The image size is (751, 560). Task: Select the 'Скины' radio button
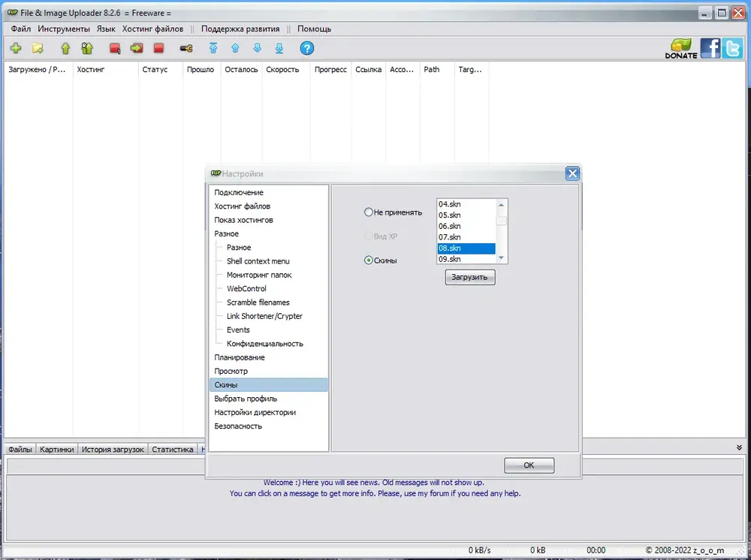[368, 260]
